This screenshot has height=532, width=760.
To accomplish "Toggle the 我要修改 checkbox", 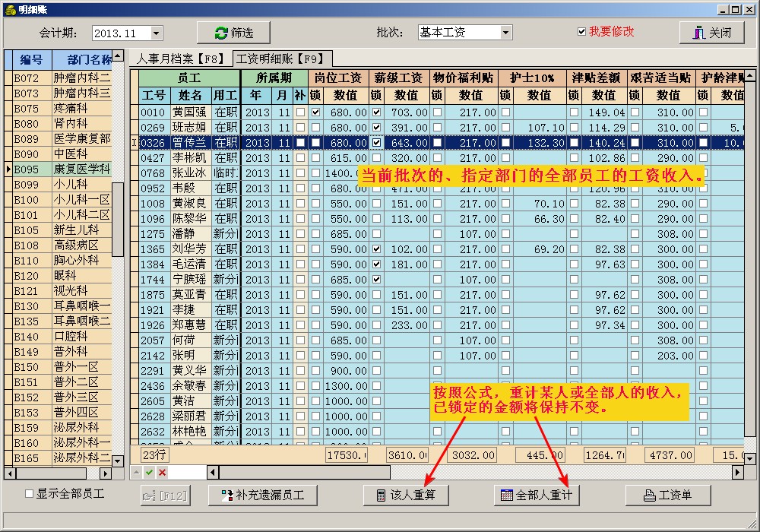I will [x=582, y=32].
